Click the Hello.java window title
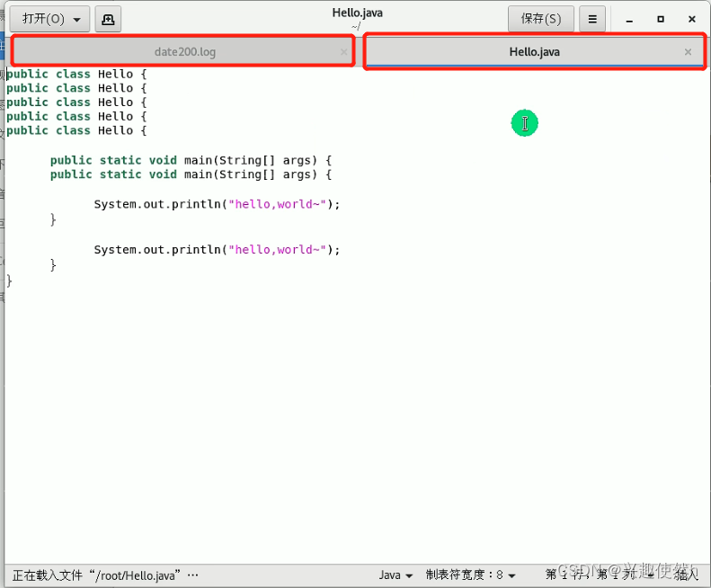 pyautogui.click(x=358, y=13)
